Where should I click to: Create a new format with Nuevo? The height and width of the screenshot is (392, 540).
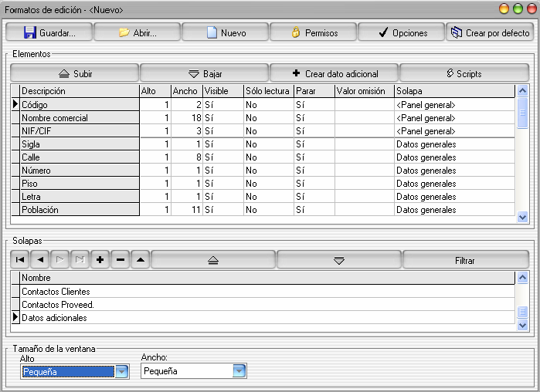pyautogui.click(x=226, y=33)
